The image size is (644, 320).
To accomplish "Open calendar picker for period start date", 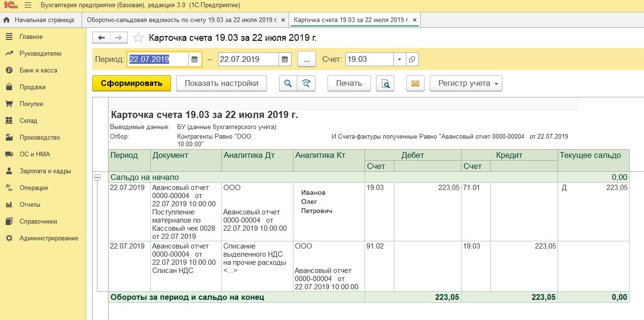I will coord(194,59).
